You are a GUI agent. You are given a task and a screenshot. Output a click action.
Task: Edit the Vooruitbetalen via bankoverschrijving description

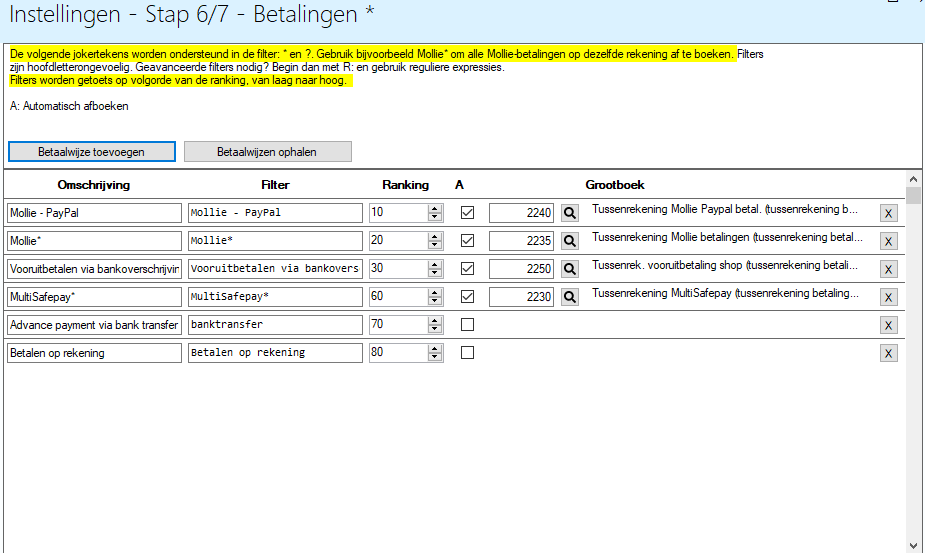tap(94, 269)
